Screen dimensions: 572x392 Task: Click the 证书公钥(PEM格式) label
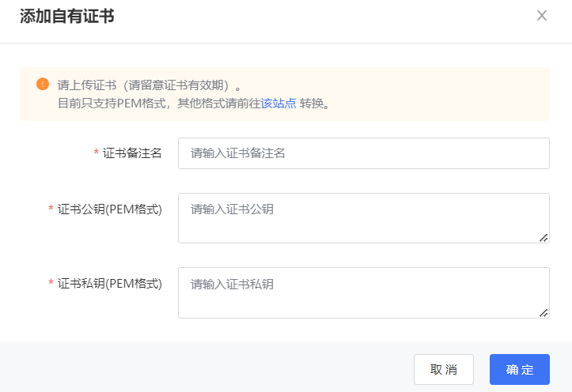110,209
